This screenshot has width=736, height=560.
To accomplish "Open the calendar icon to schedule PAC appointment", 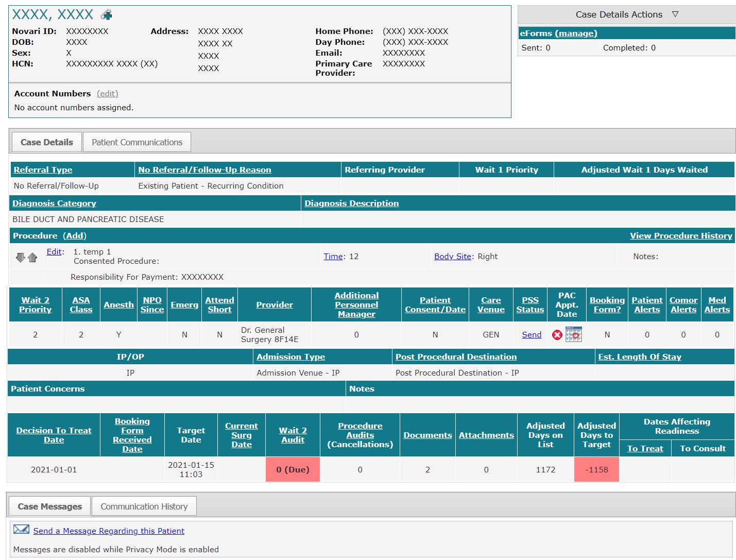I will [x=574, y=334].
